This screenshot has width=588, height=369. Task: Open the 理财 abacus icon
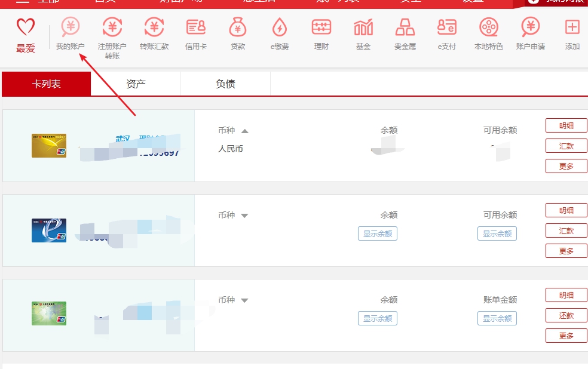(x=321, y=33)
